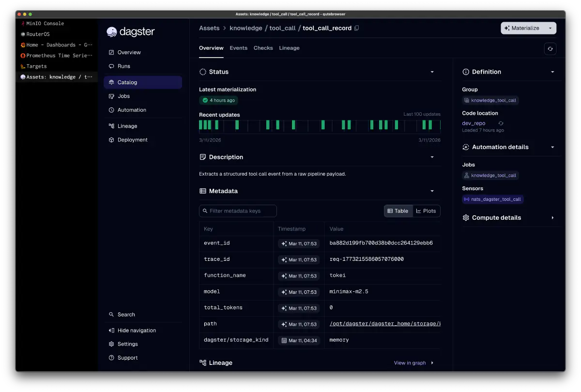581x392 pixels.
Task: Click the Dagster logo icon
Action: (112, 32)
